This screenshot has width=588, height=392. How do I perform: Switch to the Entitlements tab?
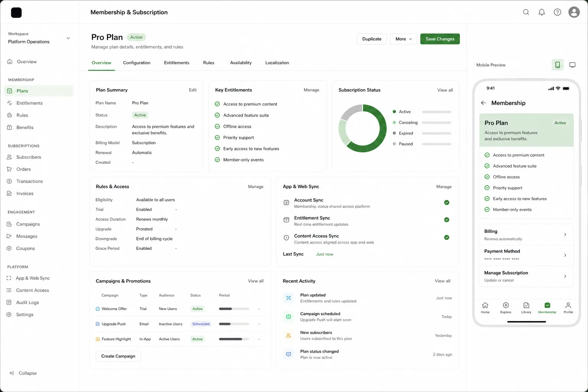pyautogui.click(x=176, y=63)
